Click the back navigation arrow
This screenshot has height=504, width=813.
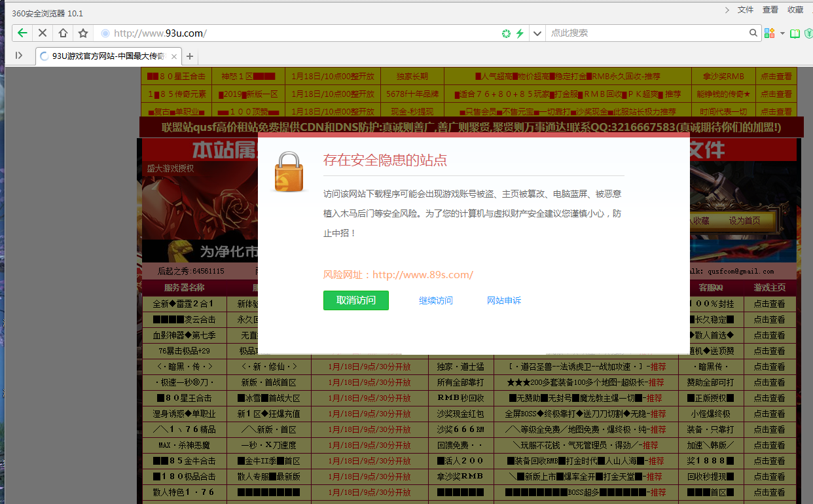click(22, 33)
